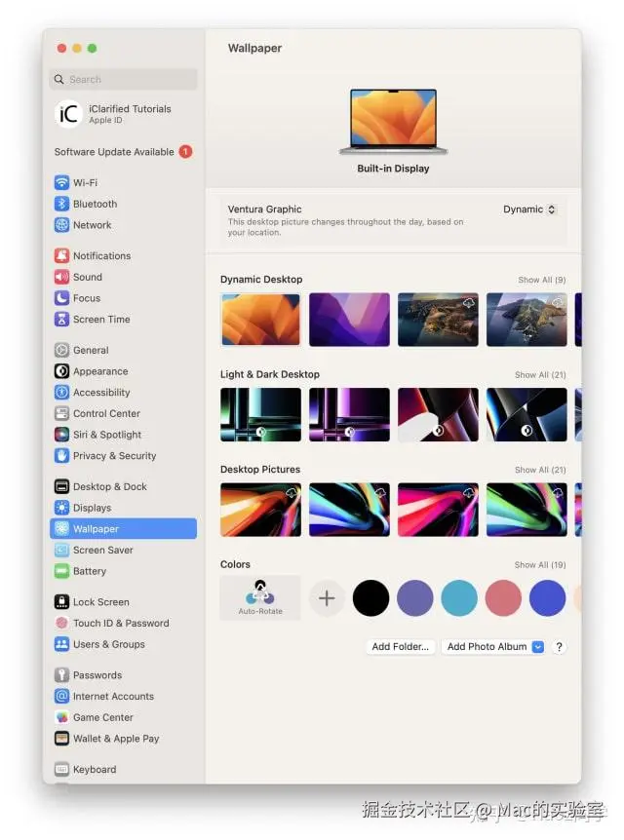Image resolution: width=624 pixels, height=840 pixels.
Task: Open Software Update Available notice
Action: click(x=123, y=152)
